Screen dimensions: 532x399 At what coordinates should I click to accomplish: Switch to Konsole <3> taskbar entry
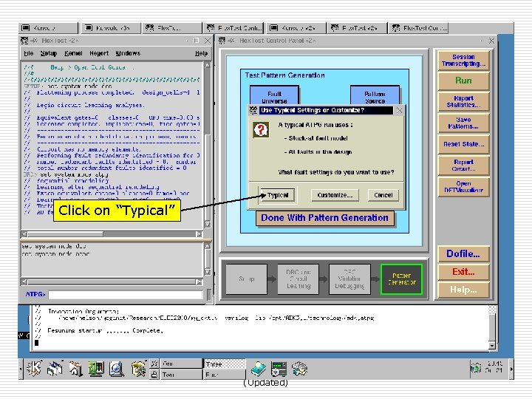pyautogui.click(x=111, y=28)
